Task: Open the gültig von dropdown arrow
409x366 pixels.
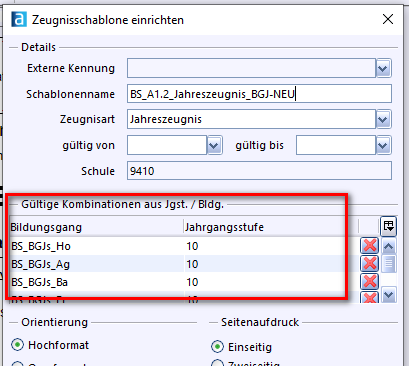Action: point(214,145)
